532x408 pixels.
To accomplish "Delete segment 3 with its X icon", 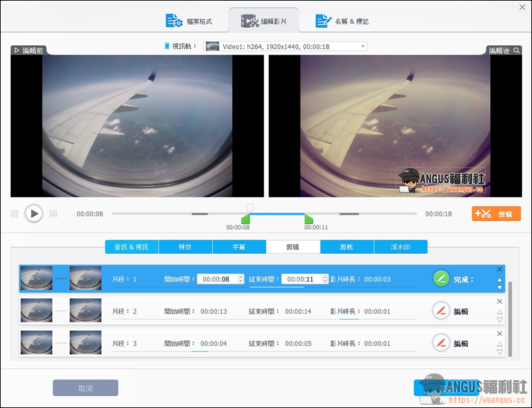I will click(499, 334).
